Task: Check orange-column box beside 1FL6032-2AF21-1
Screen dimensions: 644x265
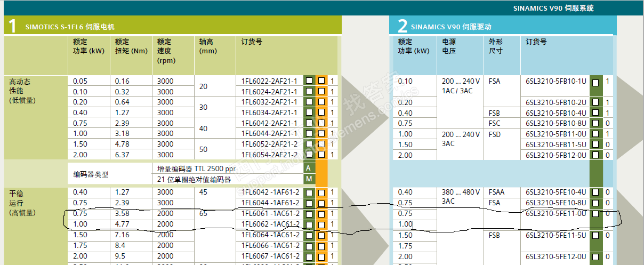Action: click(x=321, y=102)
